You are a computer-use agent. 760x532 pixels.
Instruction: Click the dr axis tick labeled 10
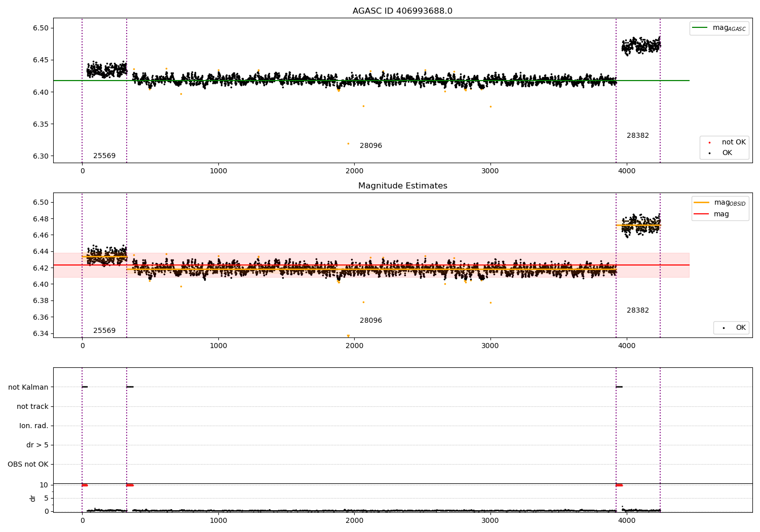click(x=44, y=485)
